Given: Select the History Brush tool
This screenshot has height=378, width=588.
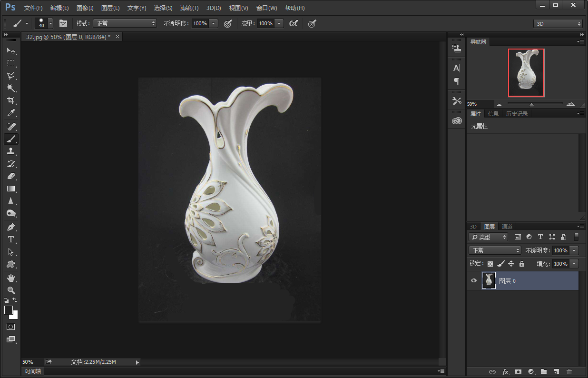Looking at the screenshot, I should pyautogui.click(x=10, y=164).
